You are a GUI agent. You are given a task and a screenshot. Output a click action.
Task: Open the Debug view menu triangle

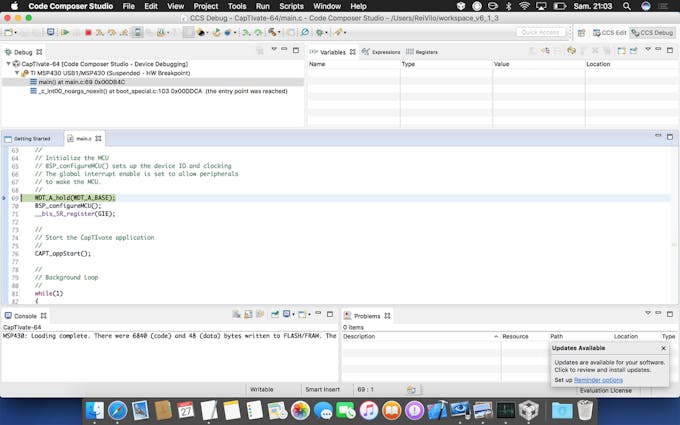coord(274,49)
